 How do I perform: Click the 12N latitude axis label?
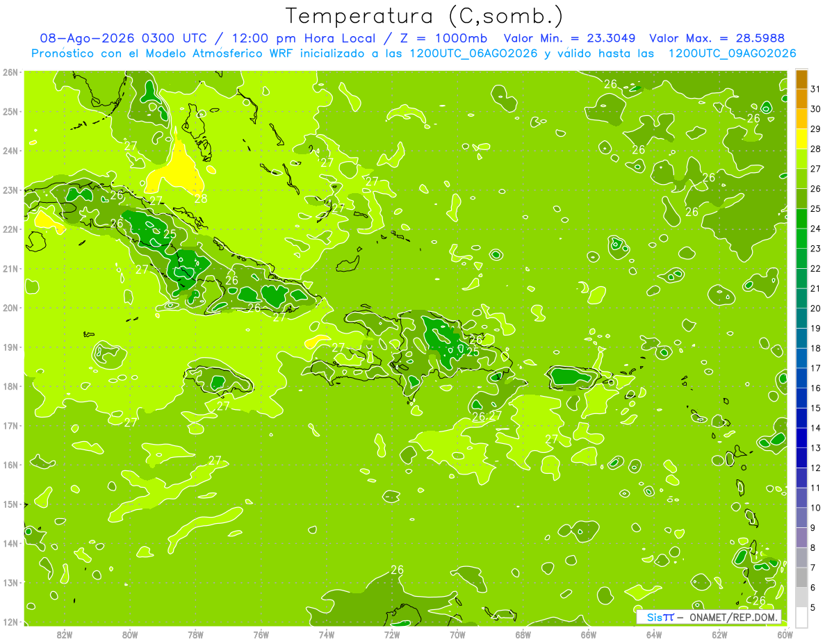(x=10, y=622)
